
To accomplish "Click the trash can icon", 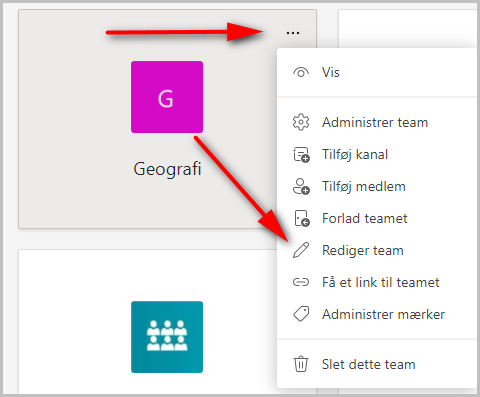I will pos(301,364).
